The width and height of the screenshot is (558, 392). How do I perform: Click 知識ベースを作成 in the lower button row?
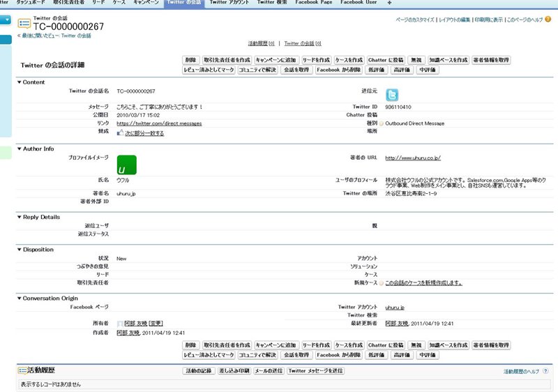448,345
